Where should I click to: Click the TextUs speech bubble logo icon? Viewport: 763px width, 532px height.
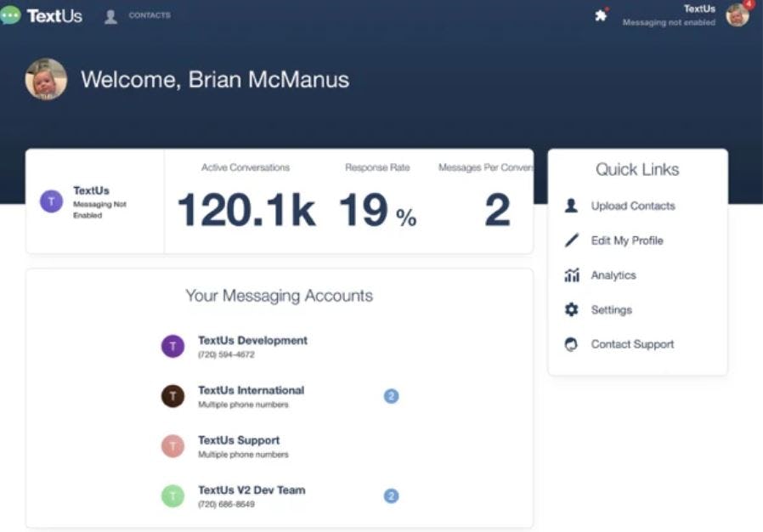click(10, 14)
